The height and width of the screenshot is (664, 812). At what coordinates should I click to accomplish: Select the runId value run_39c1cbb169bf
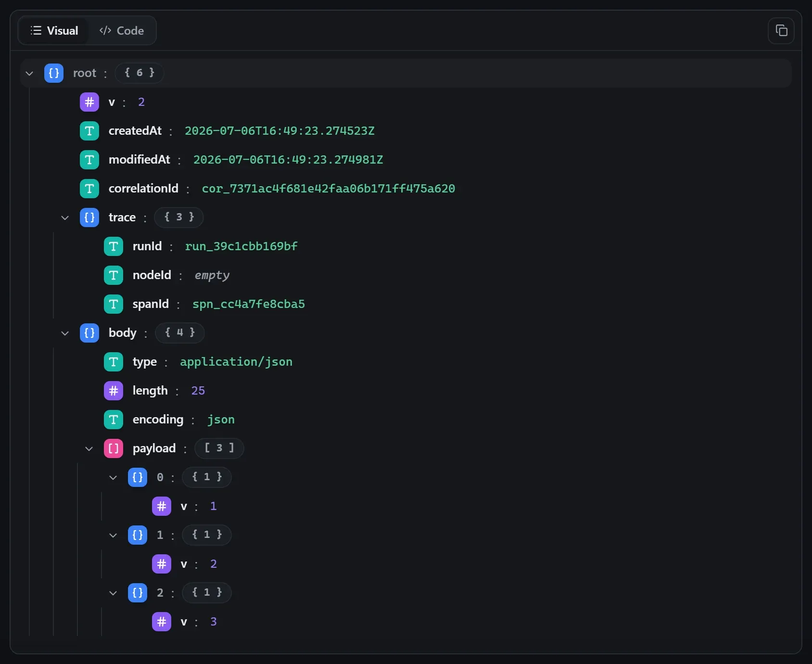241,246
